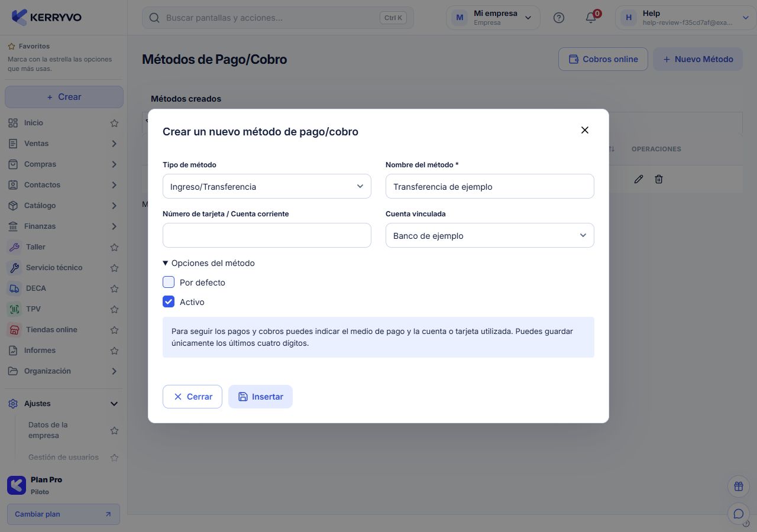Click the Crear button in sidebar
Screen dimensions: 757x532
[64, 97]
